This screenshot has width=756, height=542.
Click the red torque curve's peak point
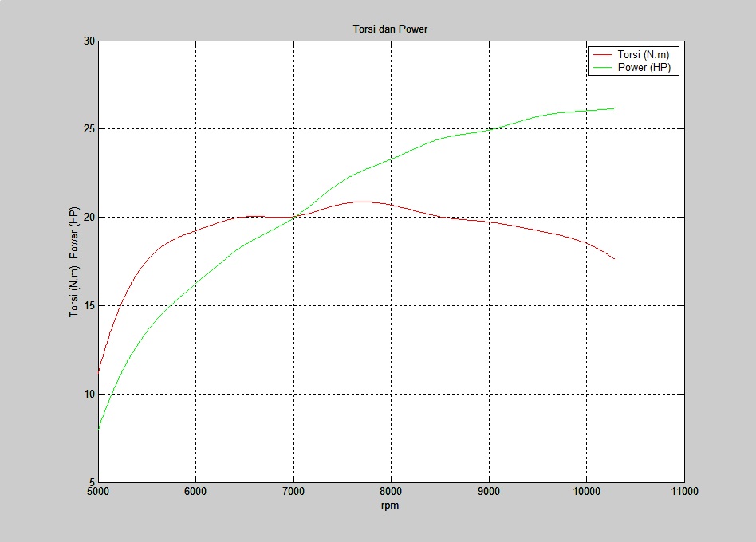point(363,202)
